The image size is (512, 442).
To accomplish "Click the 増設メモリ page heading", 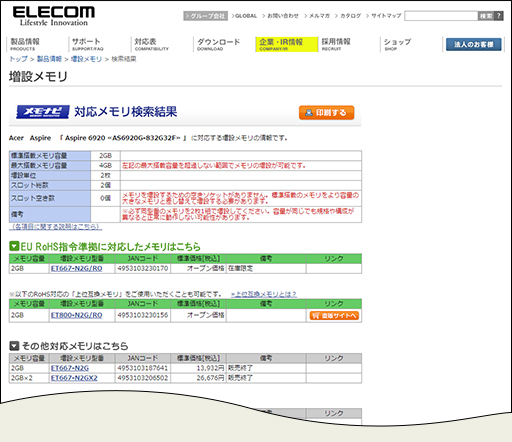I will [38, 77].
